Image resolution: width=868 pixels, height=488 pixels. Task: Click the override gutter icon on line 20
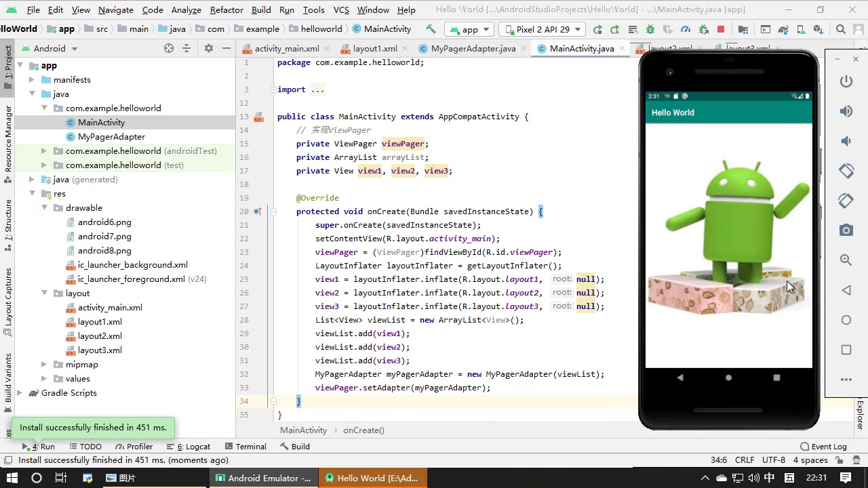click(258, 211)
